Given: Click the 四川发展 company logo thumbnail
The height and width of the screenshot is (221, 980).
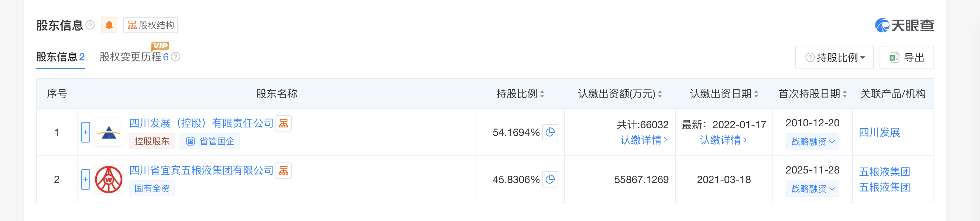Looking at the screenshot, I should (x=109, y=132).
